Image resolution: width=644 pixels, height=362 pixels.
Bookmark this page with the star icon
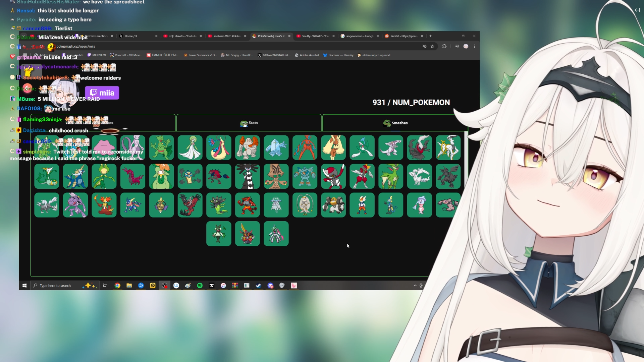click(x=432, y=46)
